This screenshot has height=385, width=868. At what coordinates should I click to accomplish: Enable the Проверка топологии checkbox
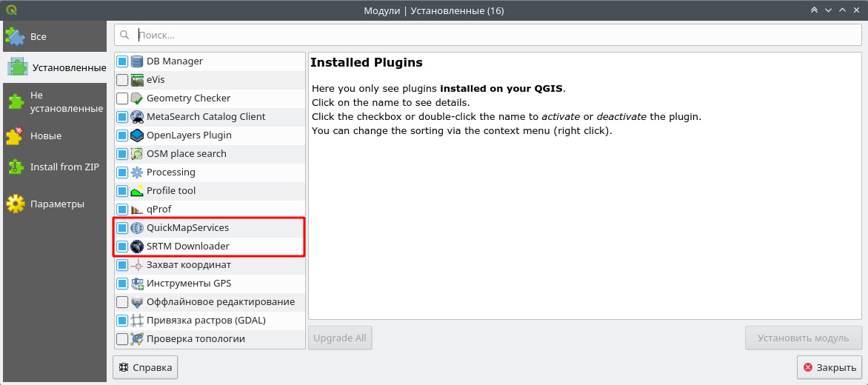point(122,339)
